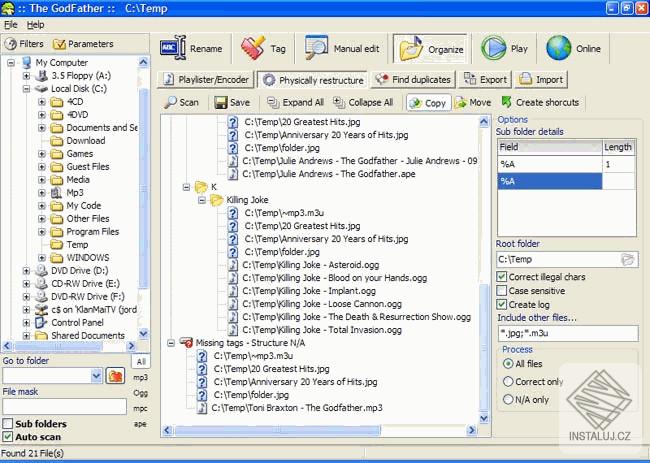This screenshot has height=463, width=650.
Task: Click Create shortcuts
Action: pos(540,102)
